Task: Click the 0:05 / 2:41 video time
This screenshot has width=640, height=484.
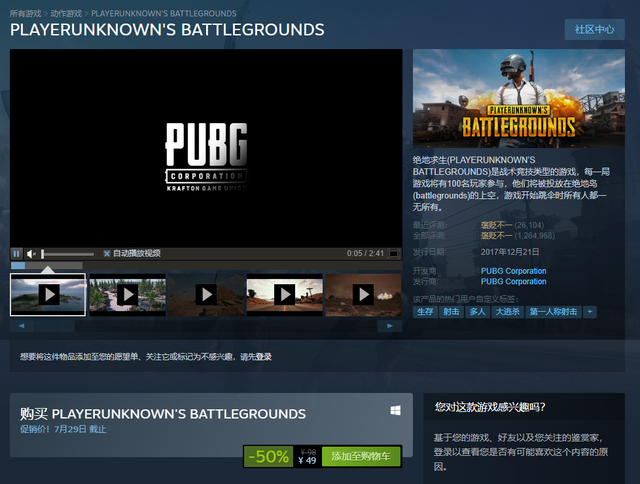Action: click(x=365, y=253)
